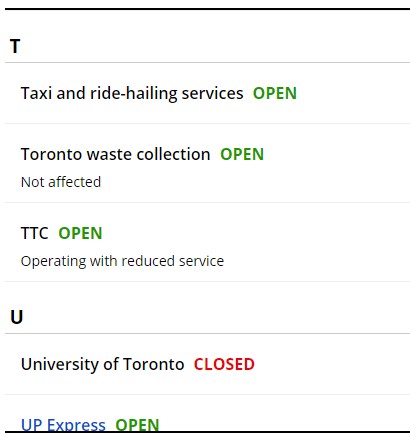
Task: Click divider below the TTC reduced service row
Action: pyautogui.click(x=207, y=281)
